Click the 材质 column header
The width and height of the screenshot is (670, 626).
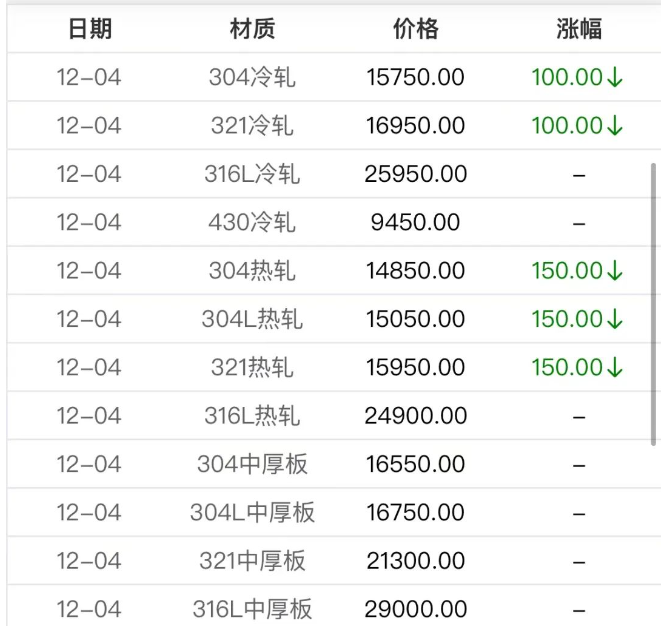(x=252, y=29)
